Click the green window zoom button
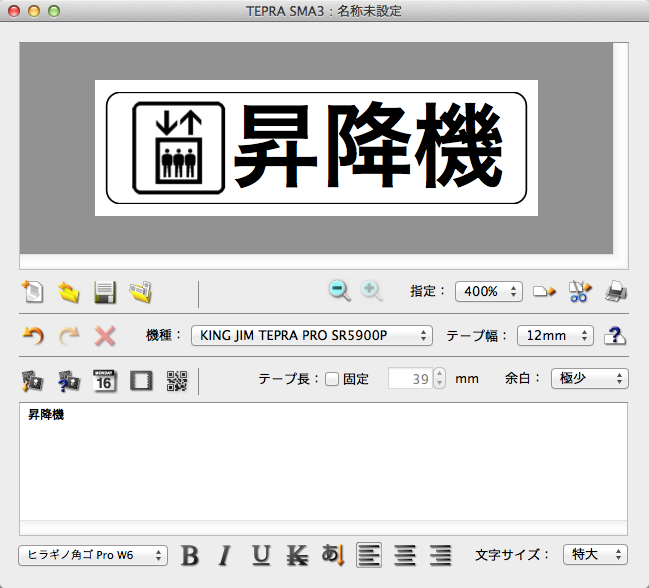This screenshot has width=649, height=588. tap(54, 11)
